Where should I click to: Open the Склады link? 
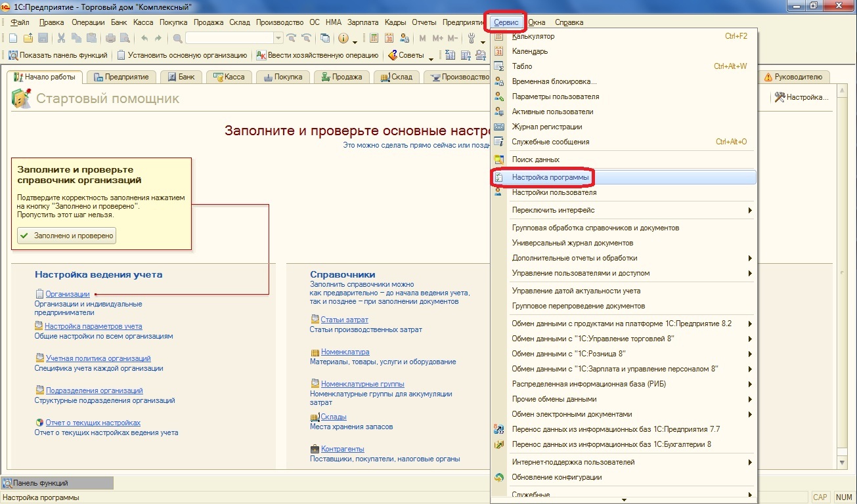pyautogui.click(x=334, y=417)
